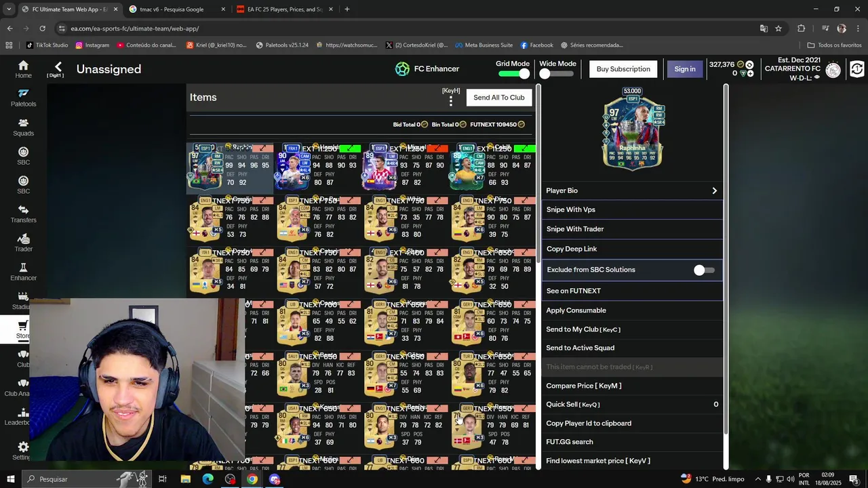868x488 pixels.
Task: Choose See on FUTNEXT
Action: (632, 291)
